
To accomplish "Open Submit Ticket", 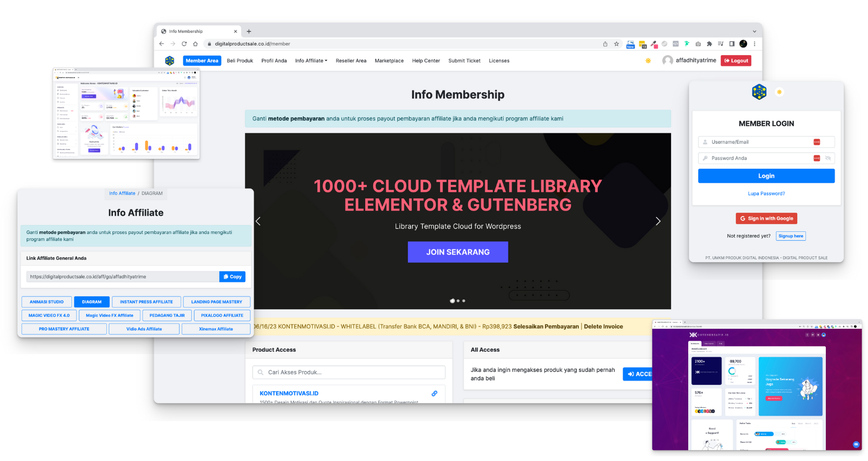I will click(x=464, y=60).
